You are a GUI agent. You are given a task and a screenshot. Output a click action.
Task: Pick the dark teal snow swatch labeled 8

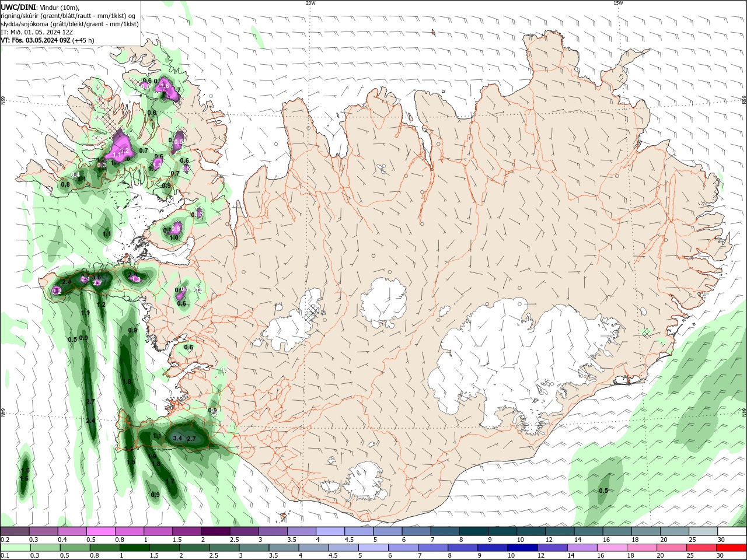click(473, 531)
